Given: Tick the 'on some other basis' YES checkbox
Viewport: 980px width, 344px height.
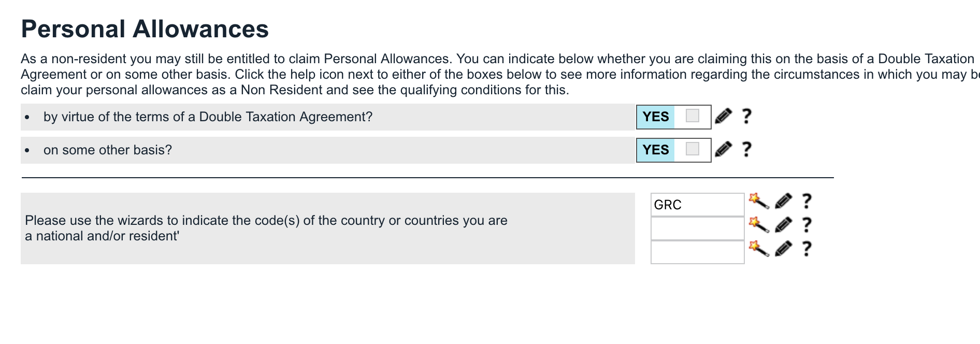Looking at the screenshot, I should tap(692, 149).
